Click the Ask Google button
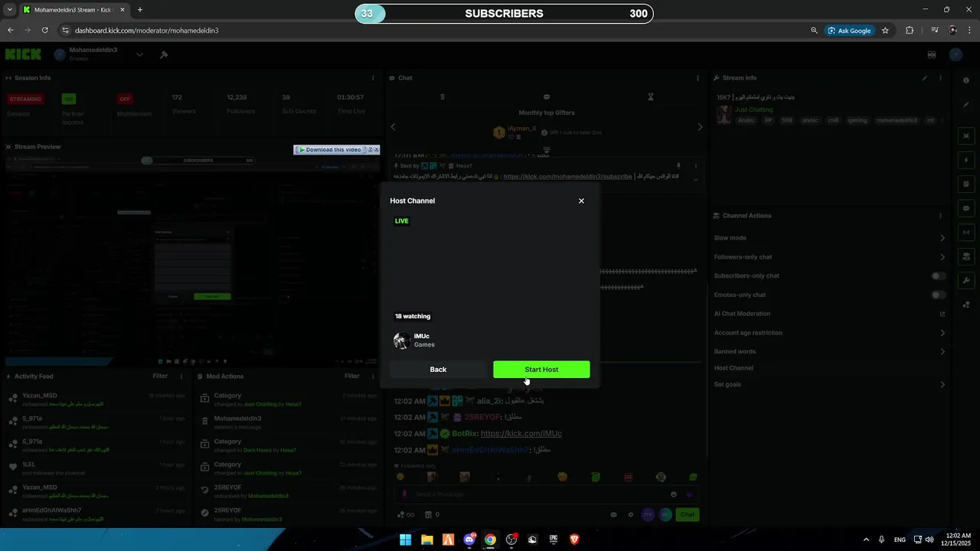Screen dimensions: 980x551 (849, 31)
